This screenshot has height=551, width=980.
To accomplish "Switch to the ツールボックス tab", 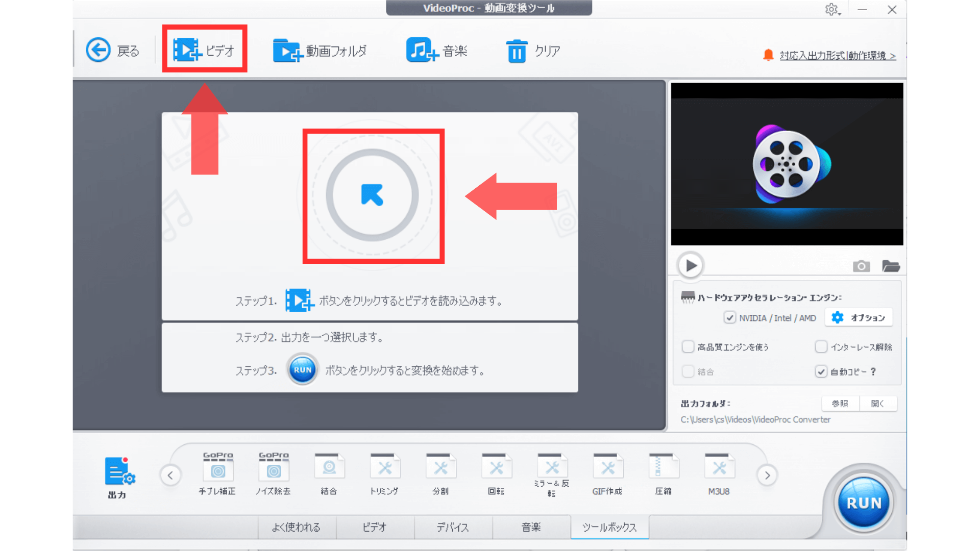I will pos(609,527).
